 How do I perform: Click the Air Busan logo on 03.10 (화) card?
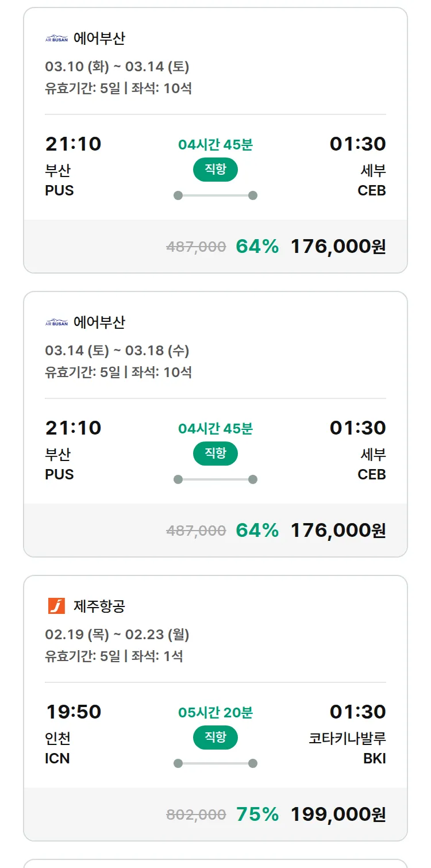tap(56, 39)
